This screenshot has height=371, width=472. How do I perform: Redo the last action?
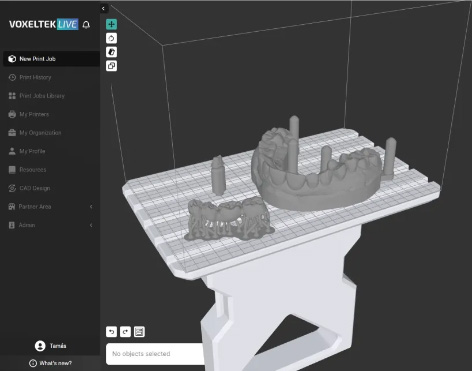(125, 332)
